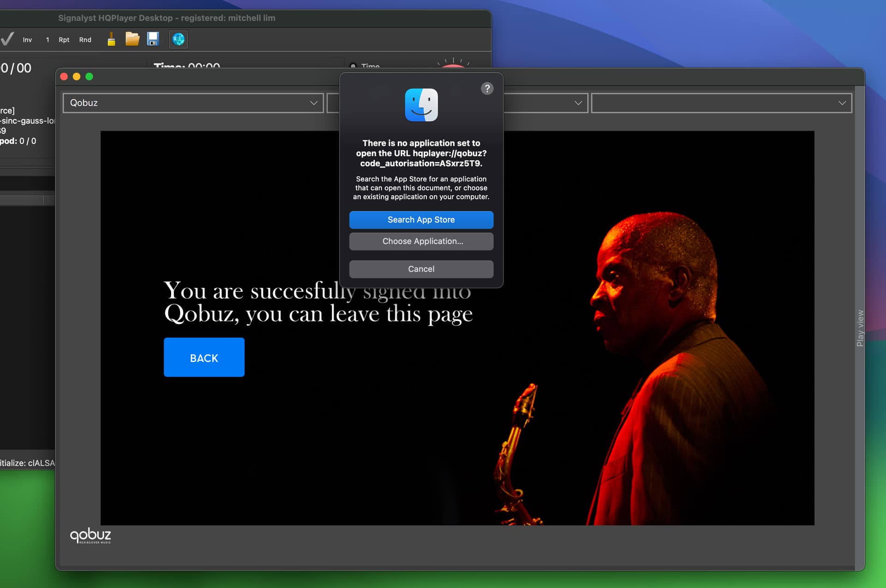Image resolution: width=886 pixels, height=588 pixels.
Task: Close the Qobuz browser window
Action: point(64,77)
